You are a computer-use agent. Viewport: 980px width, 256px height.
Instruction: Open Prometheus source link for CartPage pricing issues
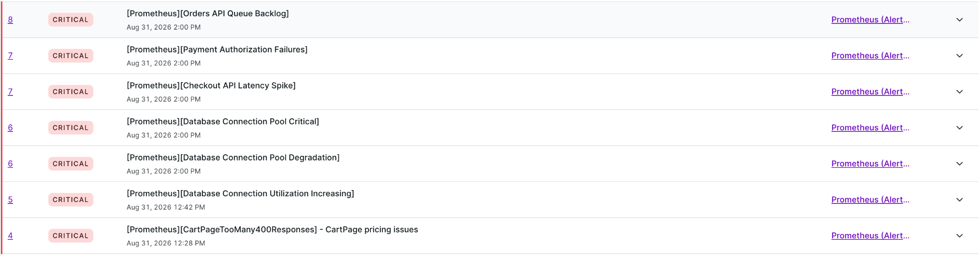click(x=870, y=235)
